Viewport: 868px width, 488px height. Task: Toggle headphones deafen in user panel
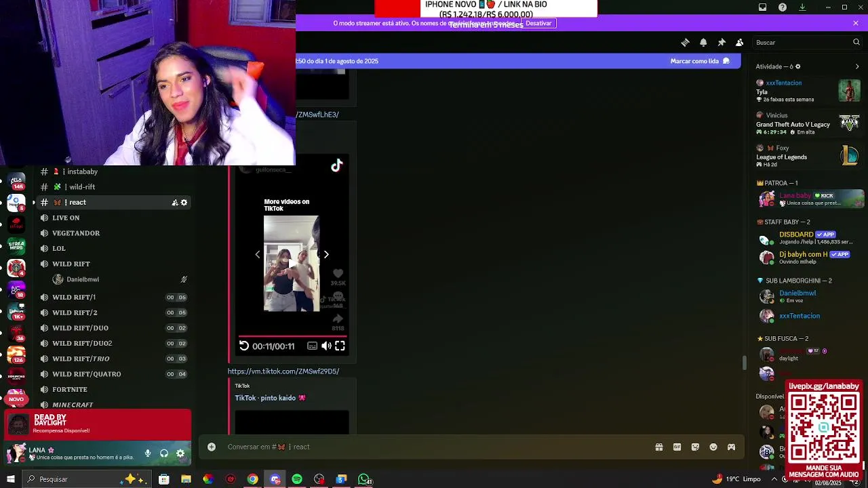pyautogui.click(x=164, y=453)
